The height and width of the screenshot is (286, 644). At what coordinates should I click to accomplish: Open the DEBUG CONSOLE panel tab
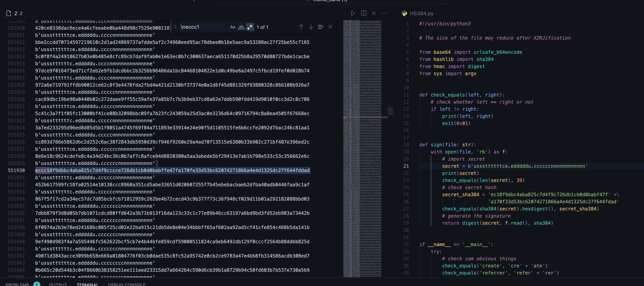tap(127, 284)
